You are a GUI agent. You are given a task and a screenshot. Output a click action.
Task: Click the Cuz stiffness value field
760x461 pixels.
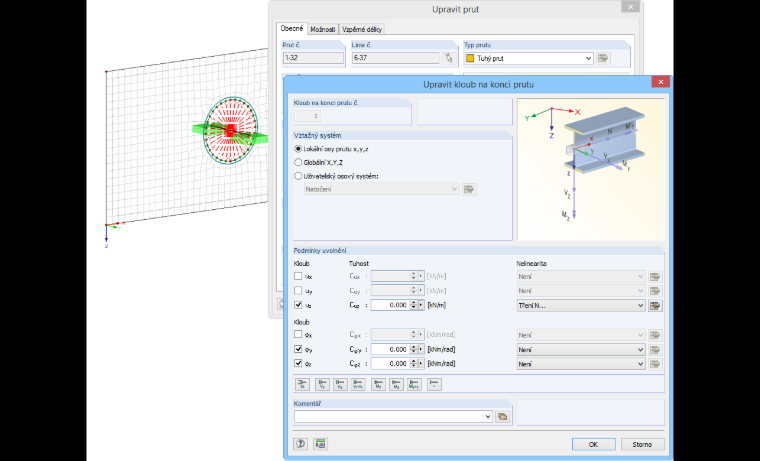[390, 305]
